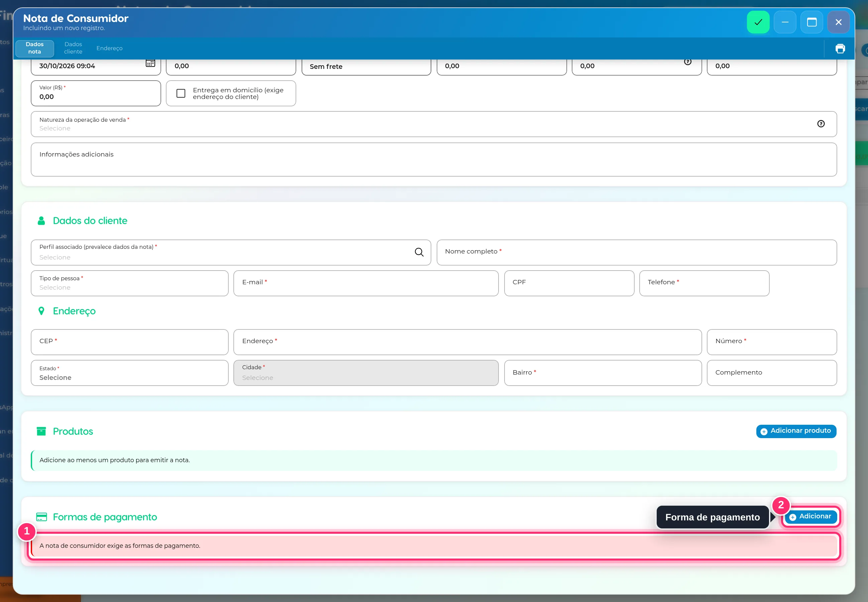Click the Complemento input field
The image size is (868, 602).
point(771,373)
